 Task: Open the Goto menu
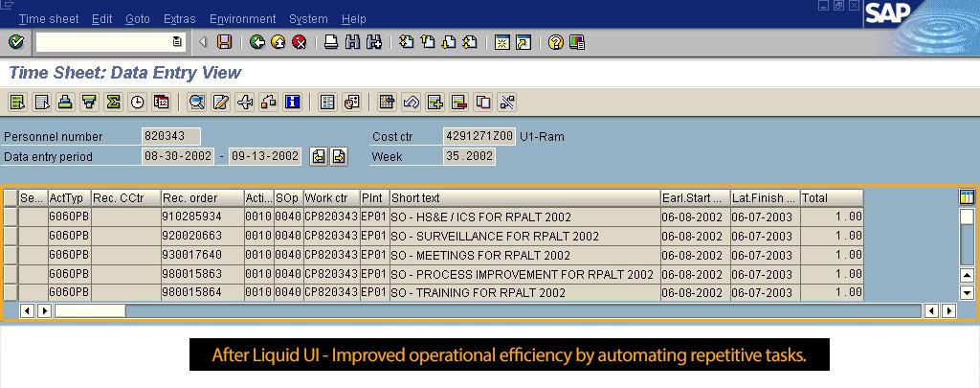[x=138, y=19]
